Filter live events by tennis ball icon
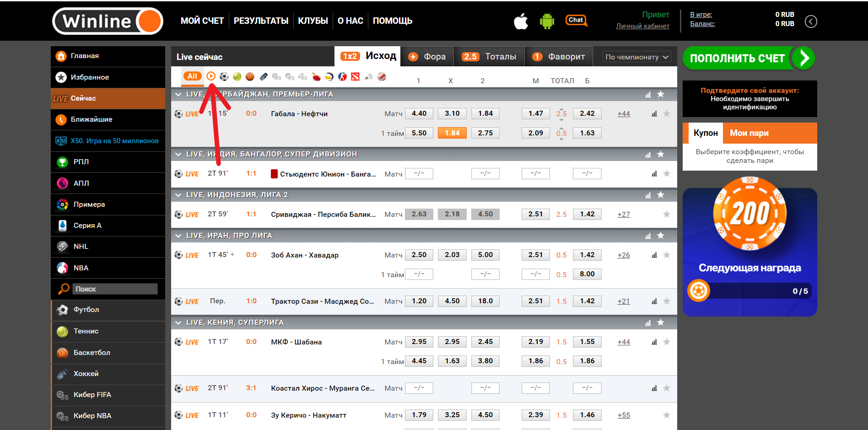Viewport: 868px width, 430px height. [237, 76]
